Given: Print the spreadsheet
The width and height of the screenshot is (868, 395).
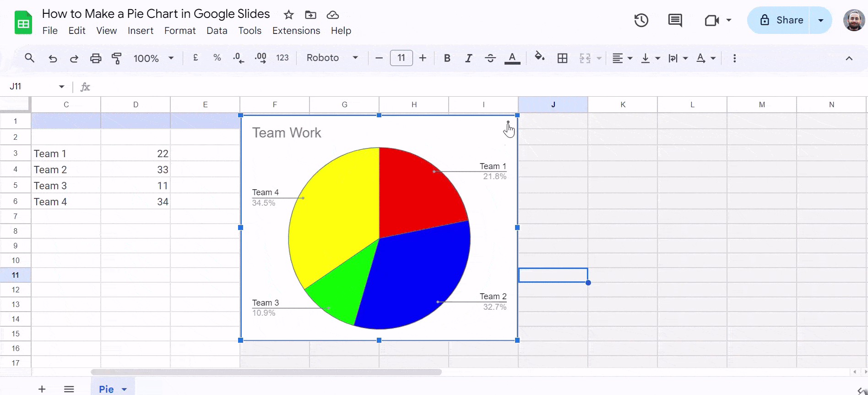Looking at the screenshot, I should click(96, 58).
